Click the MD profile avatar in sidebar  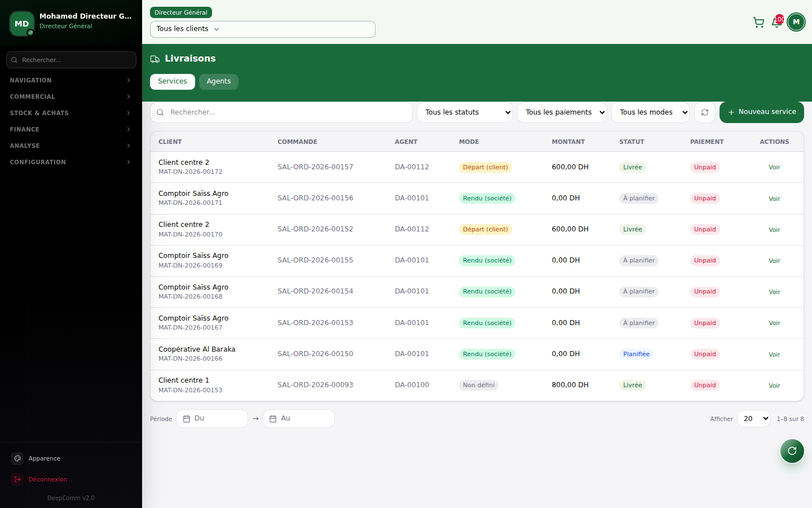pyautogui.click(x=22, y=24)
